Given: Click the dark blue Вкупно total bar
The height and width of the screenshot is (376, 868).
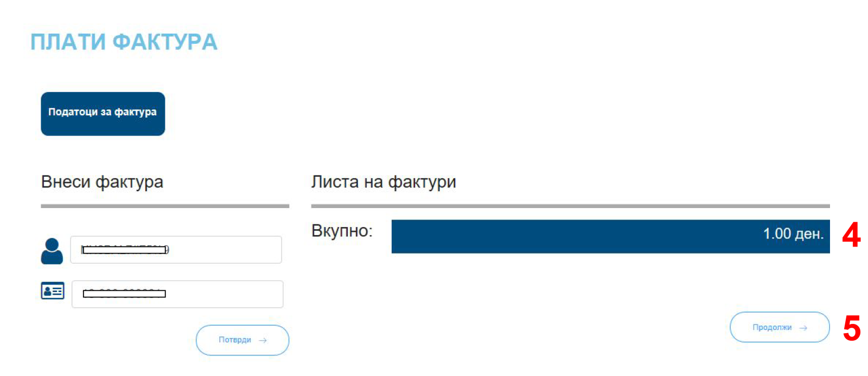Looking at the screenshot, I should pyautogui.click(x=611, y=236).
